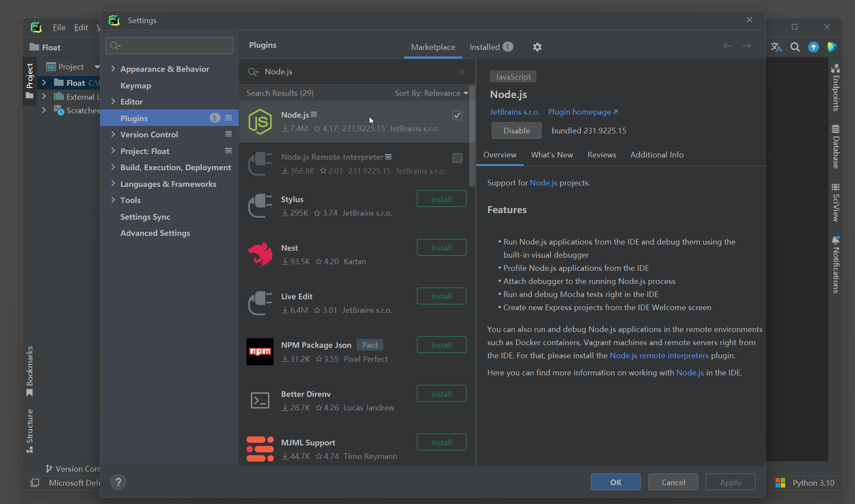The height and width of the screenshot is (504, 855).
Task: Open the Reviews tab
Action: click(602, 155)
